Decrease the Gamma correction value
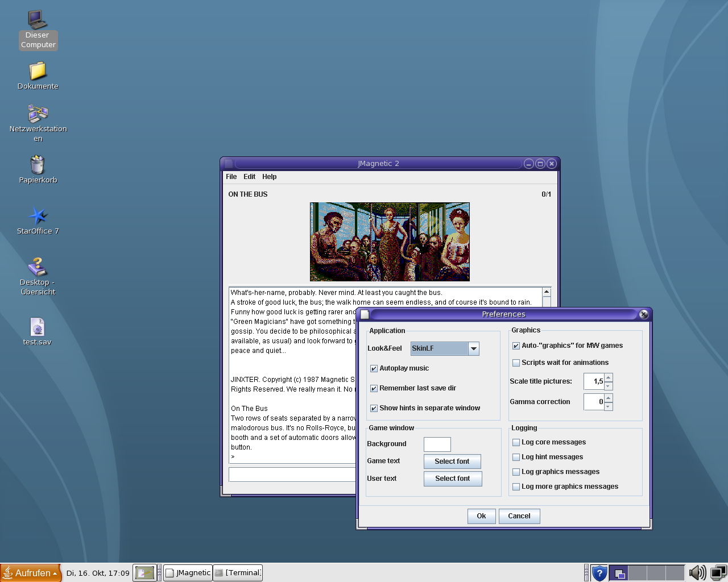Screen dimensions: 728x582 coord(609,406)
